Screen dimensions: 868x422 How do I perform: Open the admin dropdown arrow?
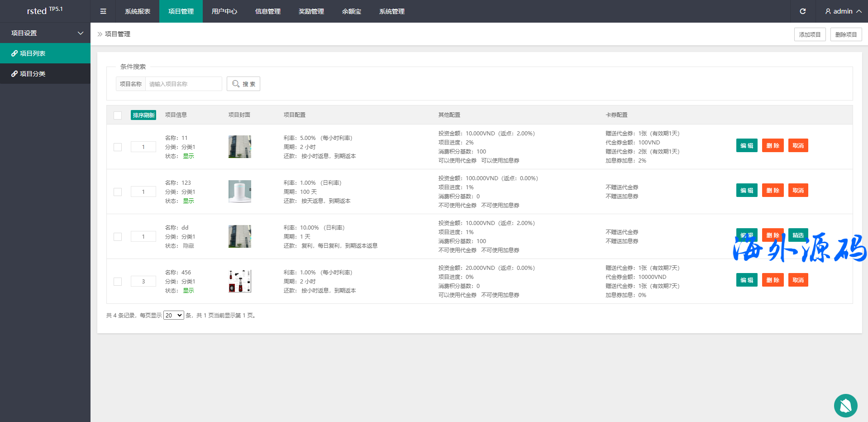tap(858, 11)
